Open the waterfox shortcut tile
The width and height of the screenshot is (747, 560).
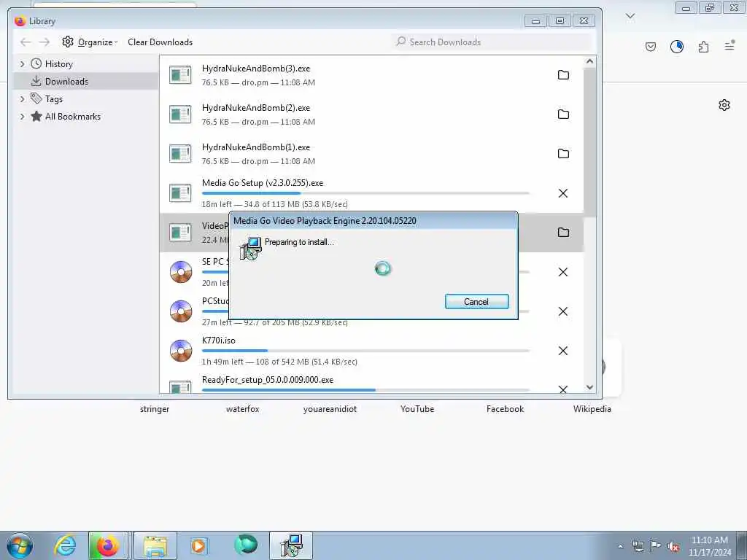point(242,409)
